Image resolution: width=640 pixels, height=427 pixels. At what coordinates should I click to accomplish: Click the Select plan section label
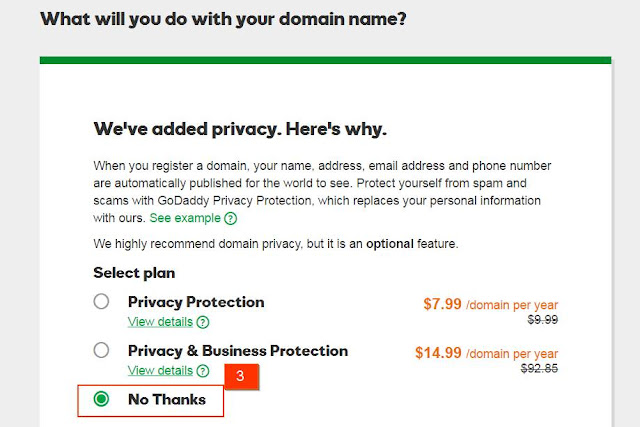pos(135,272)
